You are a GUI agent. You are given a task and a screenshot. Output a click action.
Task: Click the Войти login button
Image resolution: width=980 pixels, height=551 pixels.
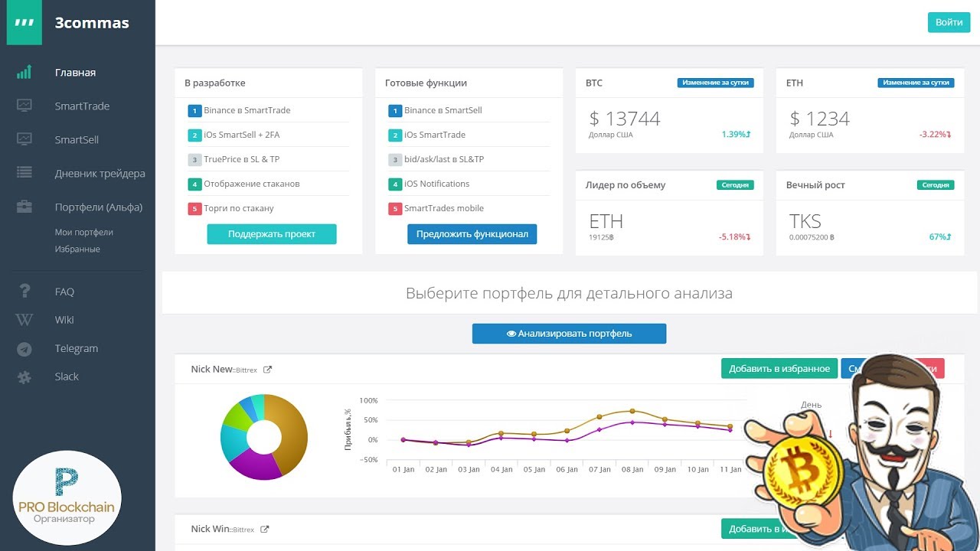tap(949, 22)
